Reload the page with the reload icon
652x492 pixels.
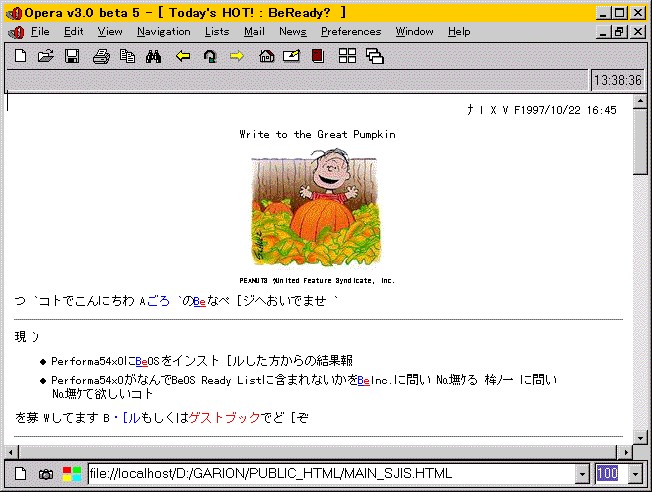pos(210,57)
